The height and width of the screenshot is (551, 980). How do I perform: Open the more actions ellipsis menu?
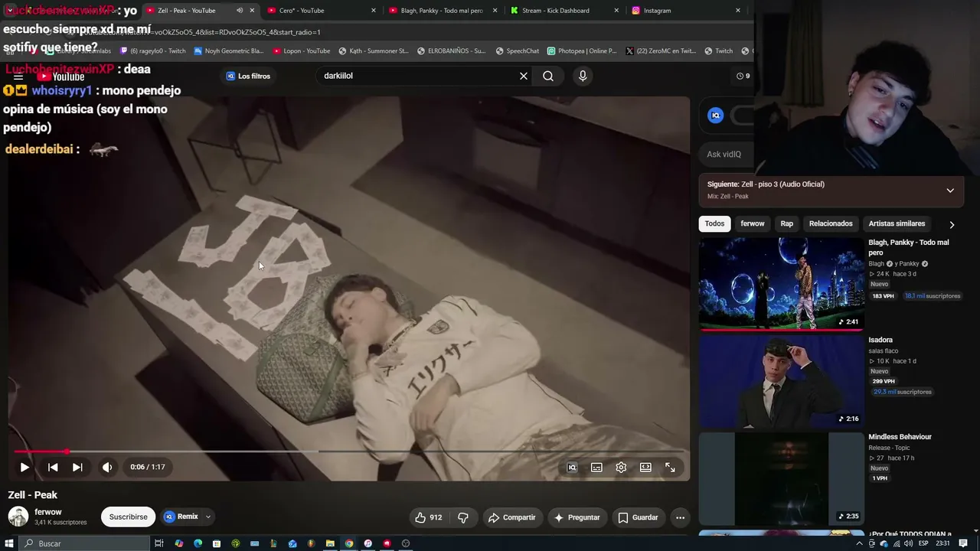click(680, 517)
